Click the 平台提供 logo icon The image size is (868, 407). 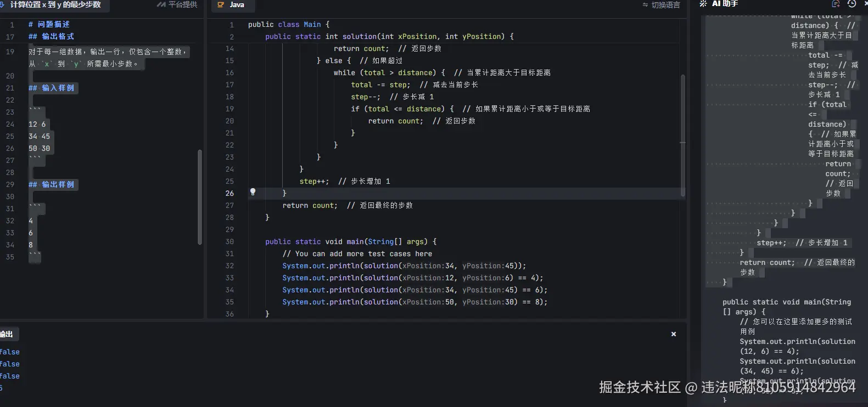[161, 4]
